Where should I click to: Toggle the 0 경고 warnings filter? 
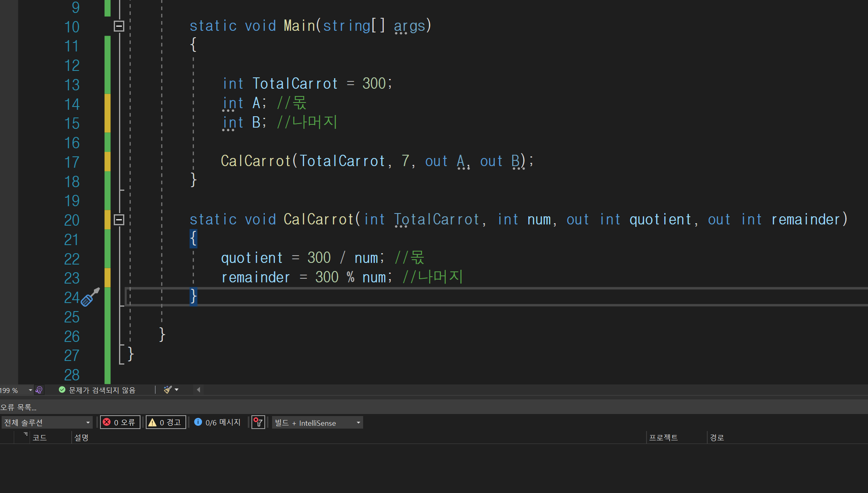coord(166,423)
